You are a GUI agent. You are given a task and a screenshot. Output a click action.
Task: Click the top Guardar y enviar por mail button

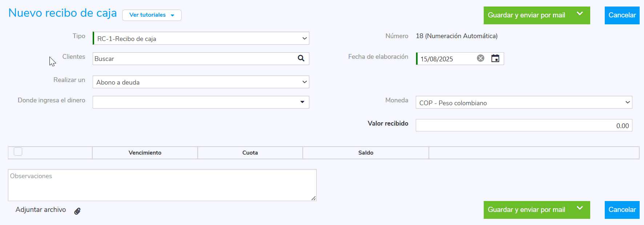click(526, 15)
